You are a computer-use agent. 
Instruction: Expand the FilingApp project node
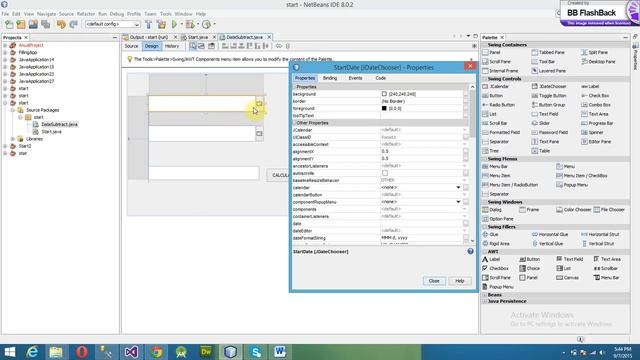click(x=5, y=53)
